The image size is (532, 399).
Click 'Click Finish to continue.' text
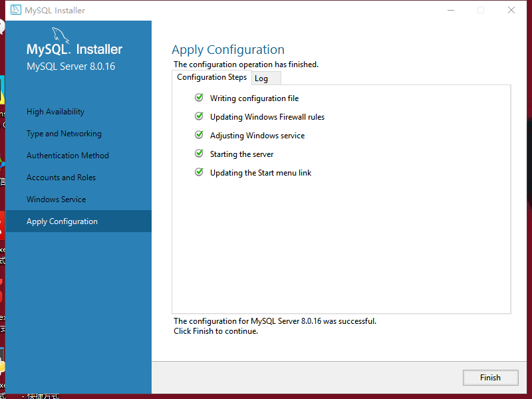coord(215,331)
